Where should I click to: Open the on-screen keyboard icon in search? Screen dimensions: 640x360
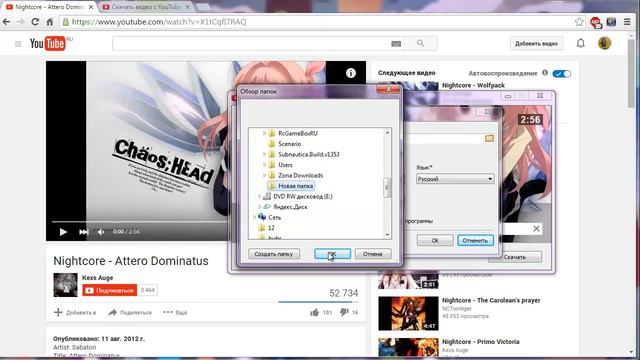pyautogui.click(x=396, y=44)
